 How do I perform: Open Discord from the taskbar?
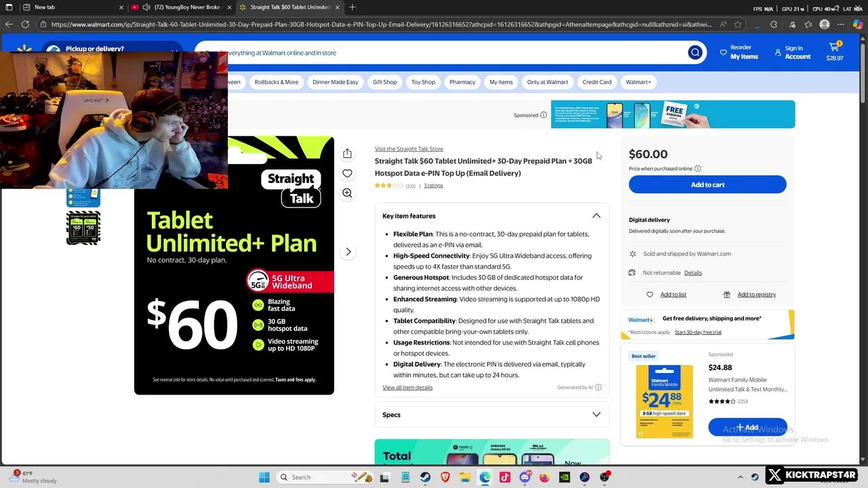[524, 477]
